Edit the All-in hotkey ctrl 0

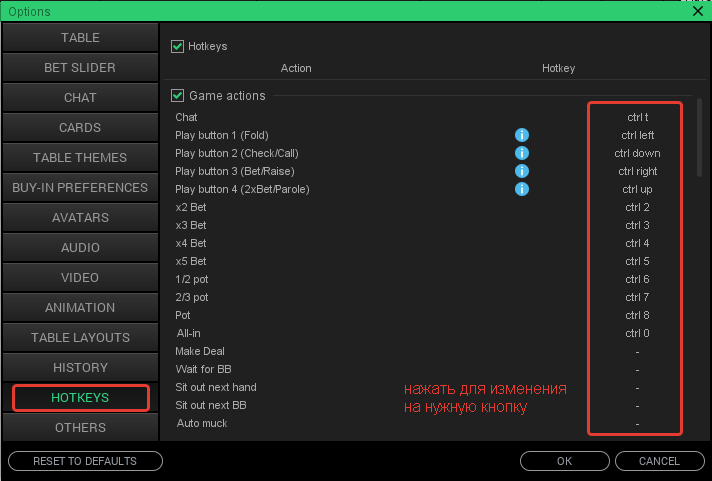637,333
